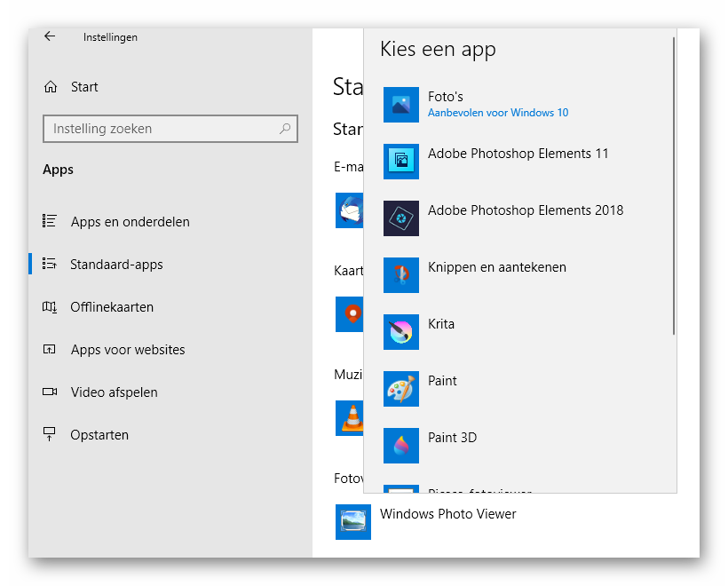Choose the Krita app icon

click(400, 332)
